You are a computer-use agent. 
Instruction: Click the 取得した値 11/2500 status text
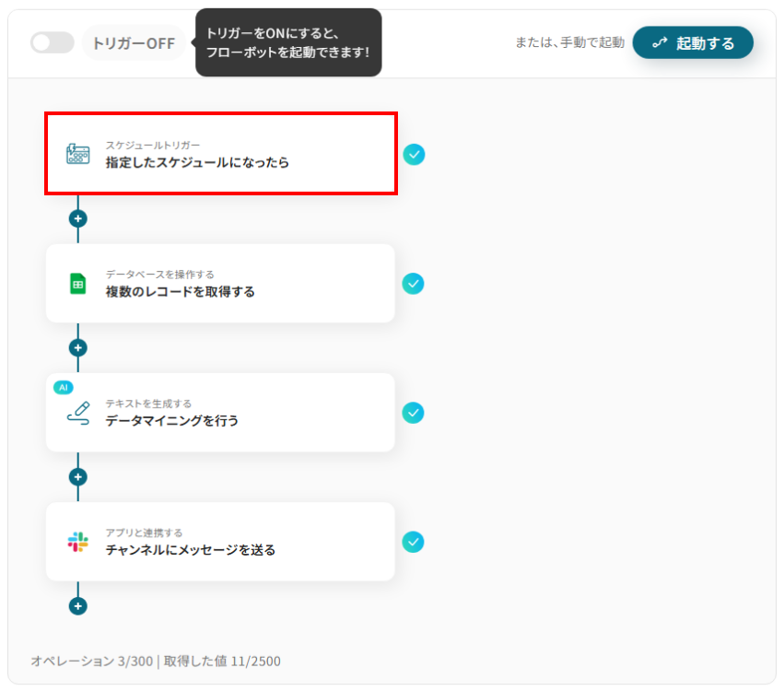click(x=222, y=661)
